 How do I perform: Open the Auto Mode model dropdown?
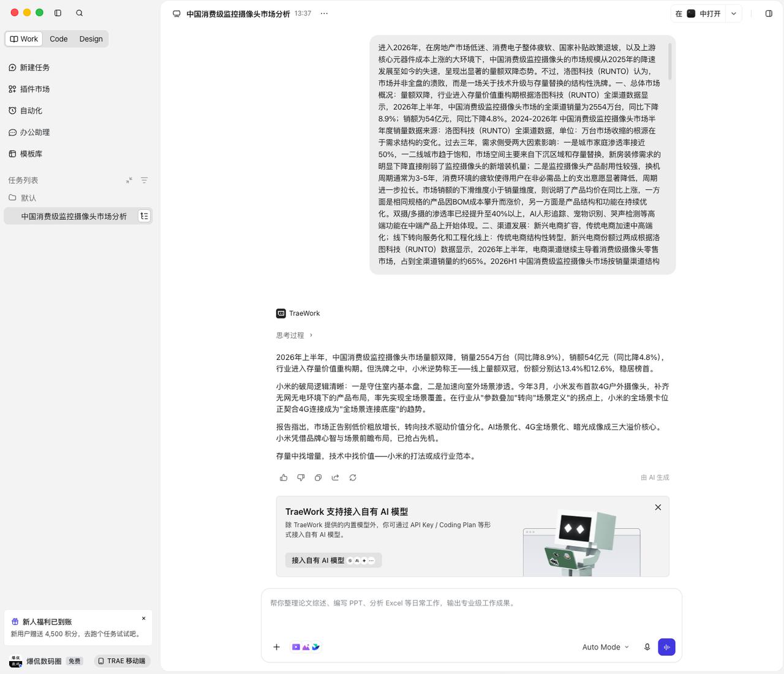605,647
